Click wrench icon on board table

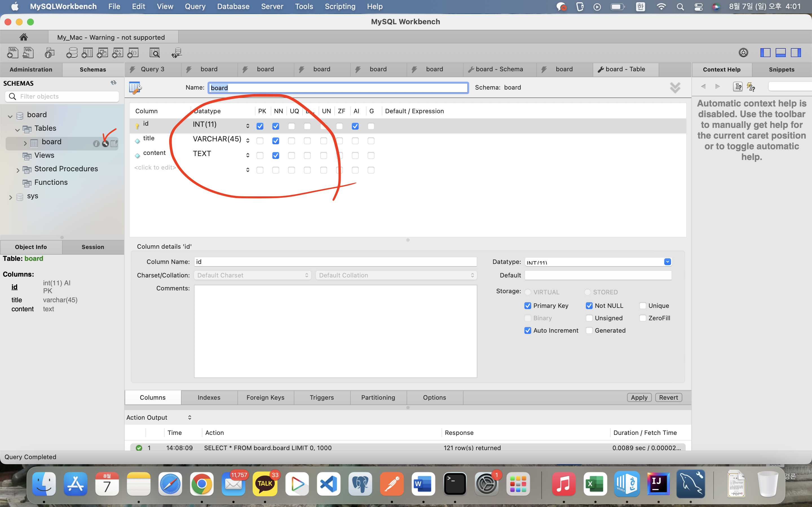pos(105,144)
